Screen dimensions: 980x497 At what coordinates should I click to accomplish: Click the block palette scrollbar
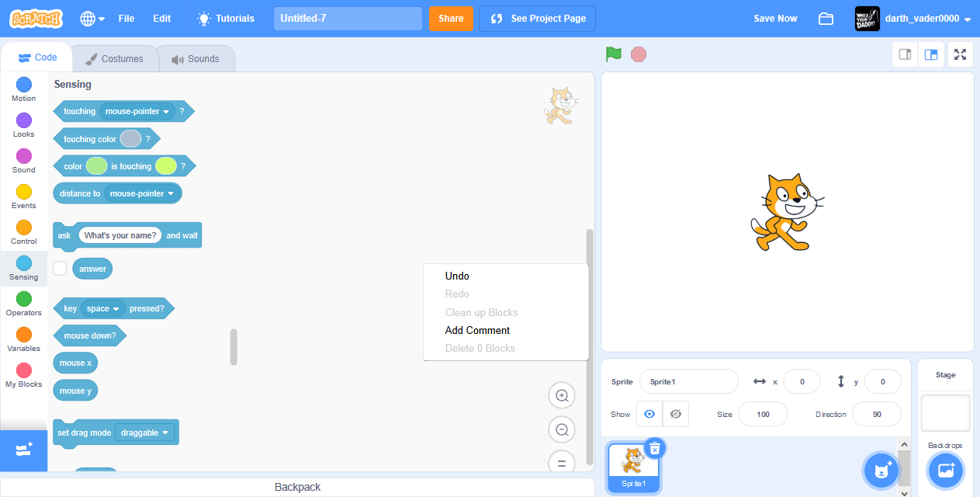coord(234,347)
